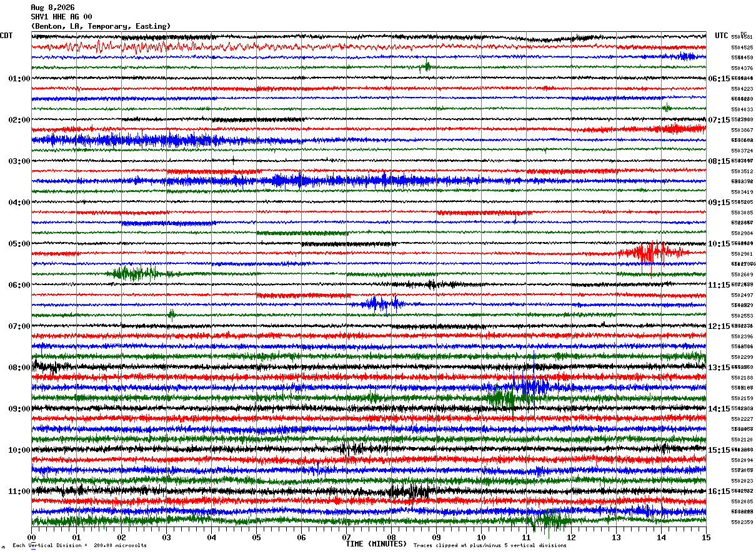Click the minute-axis tick label '08'

tap(391, 537)
